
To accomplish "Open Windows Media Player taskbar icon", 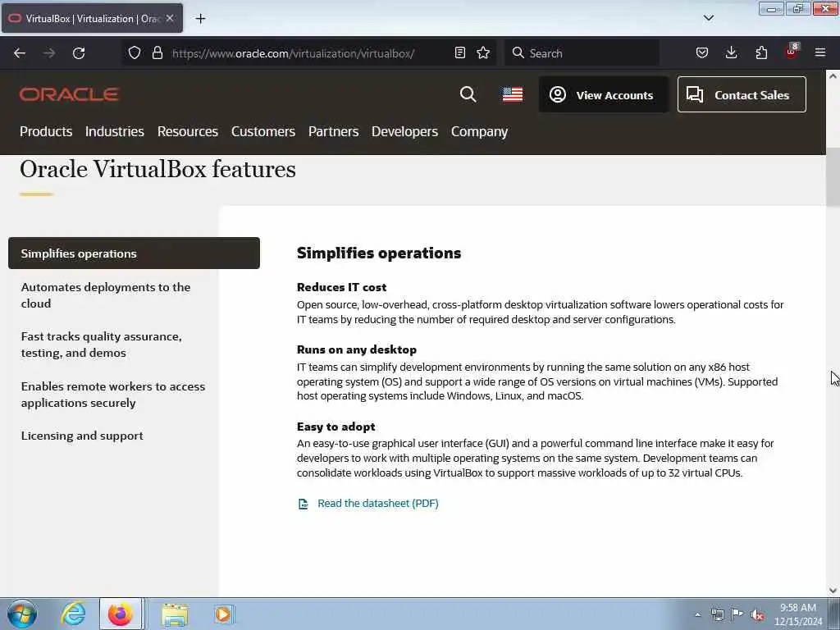I will (x=223, y=614).
